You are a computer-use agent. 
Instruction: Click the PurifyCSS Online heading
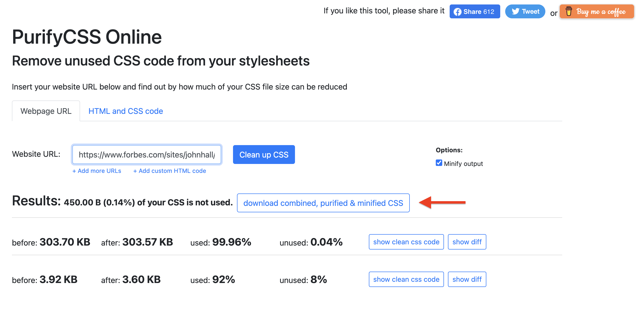coord(87,37)
